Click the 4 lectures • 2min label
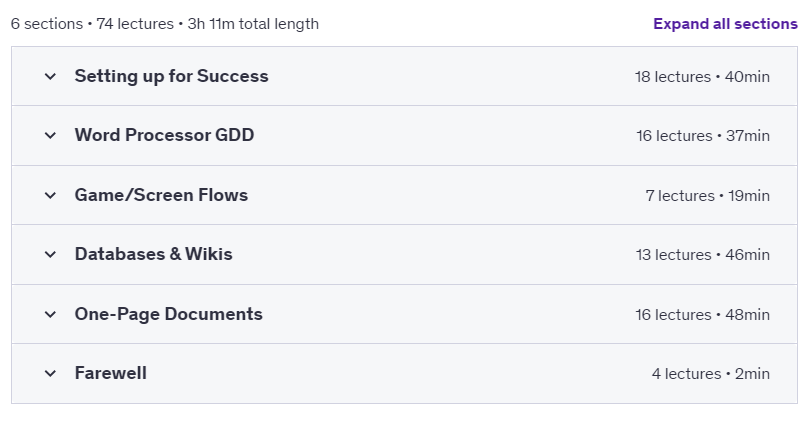This screenshot has width=811, height=426. click(x=711, y=373)
